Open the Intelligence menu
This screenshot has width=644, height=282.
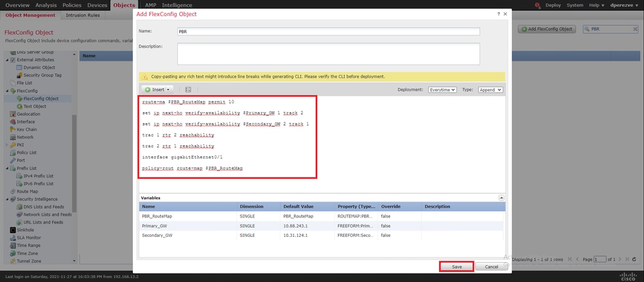pyautogui.click(x=177, y=5)
